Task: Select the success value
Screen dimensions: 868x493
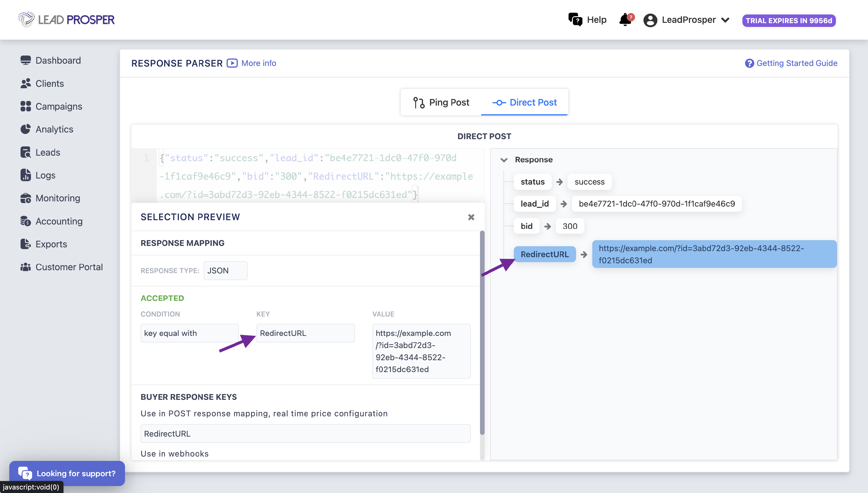Action: 589,182
